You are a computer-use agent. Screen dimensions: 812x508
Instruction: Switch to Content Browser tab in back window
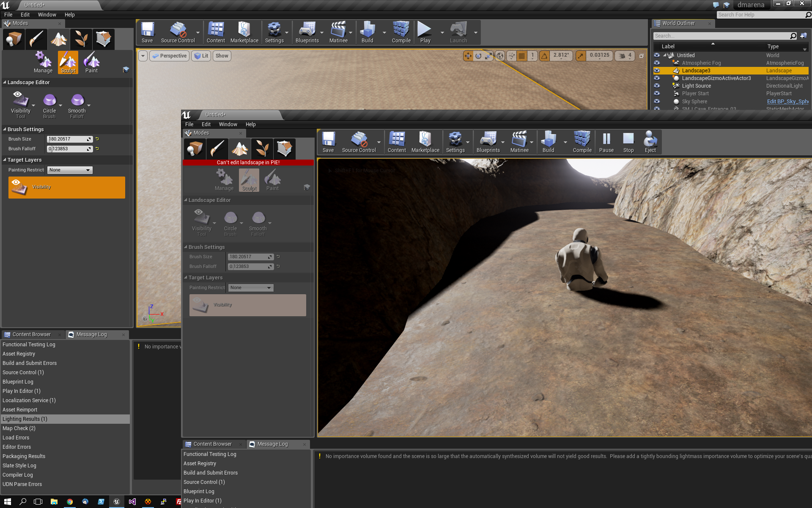point(31,334)
